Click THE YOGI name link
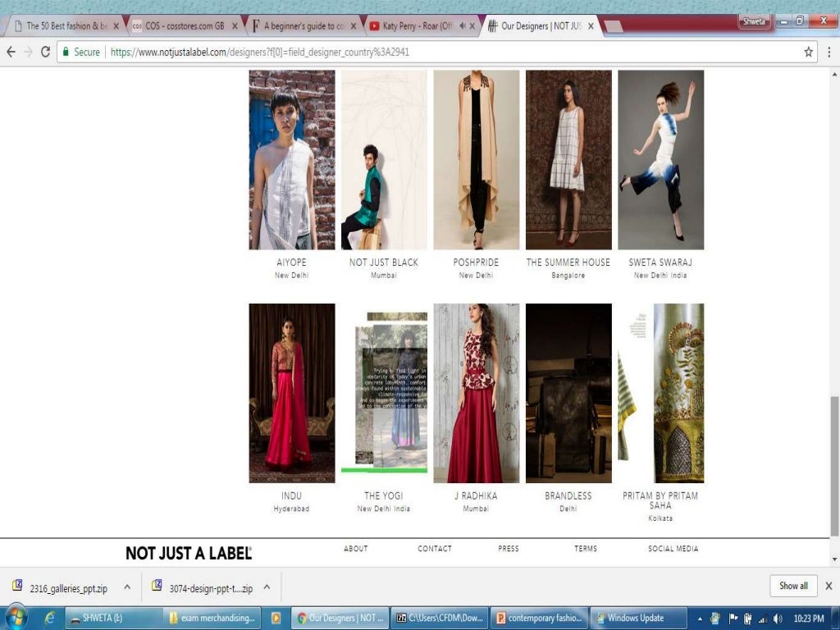The image size is (840, 630). pyautogui.click(x=384, y=496)
